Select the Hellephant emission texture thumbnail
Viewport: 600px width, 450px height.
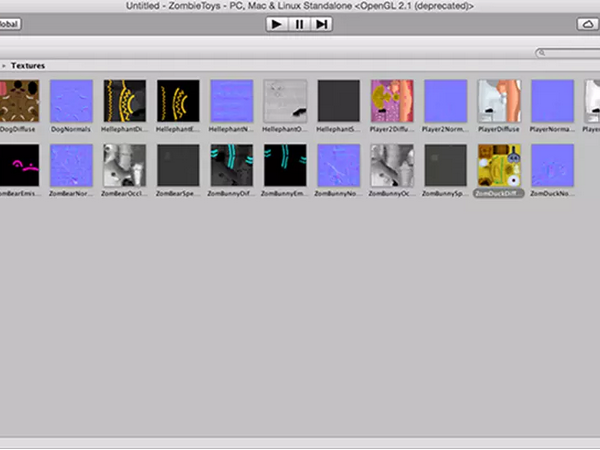[x=178, y=101]
